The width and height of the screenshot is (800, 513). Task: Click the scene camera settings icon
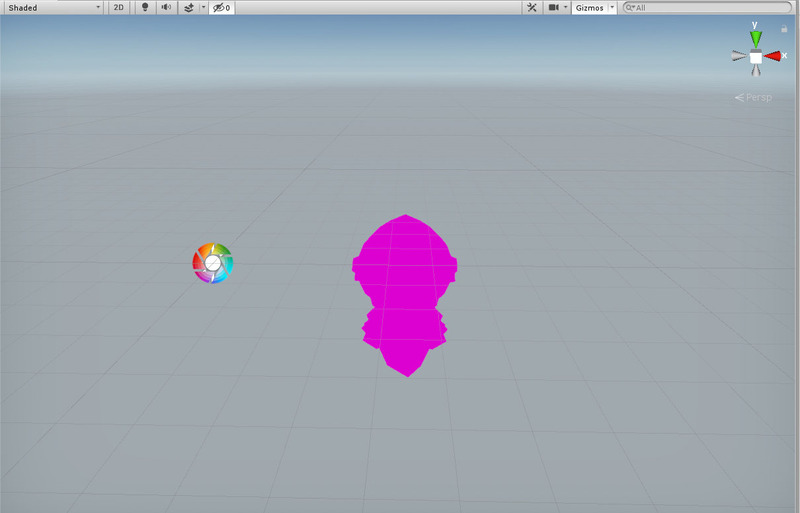point(553,8)
